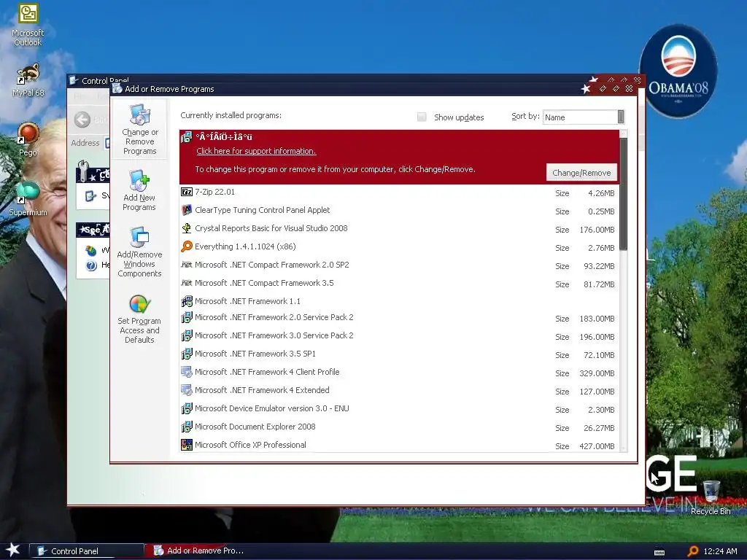Click the Everything search tray icon
The image size is (747, 560).
pyautogui.click(x=693, y=551)
